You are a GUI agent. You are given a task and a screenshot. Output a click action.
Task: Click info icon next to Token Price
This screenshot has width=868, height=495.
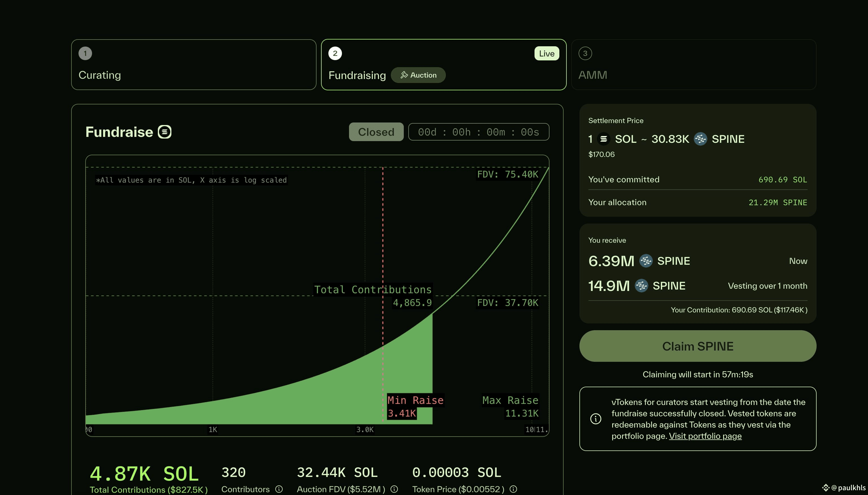coord(513,489)
